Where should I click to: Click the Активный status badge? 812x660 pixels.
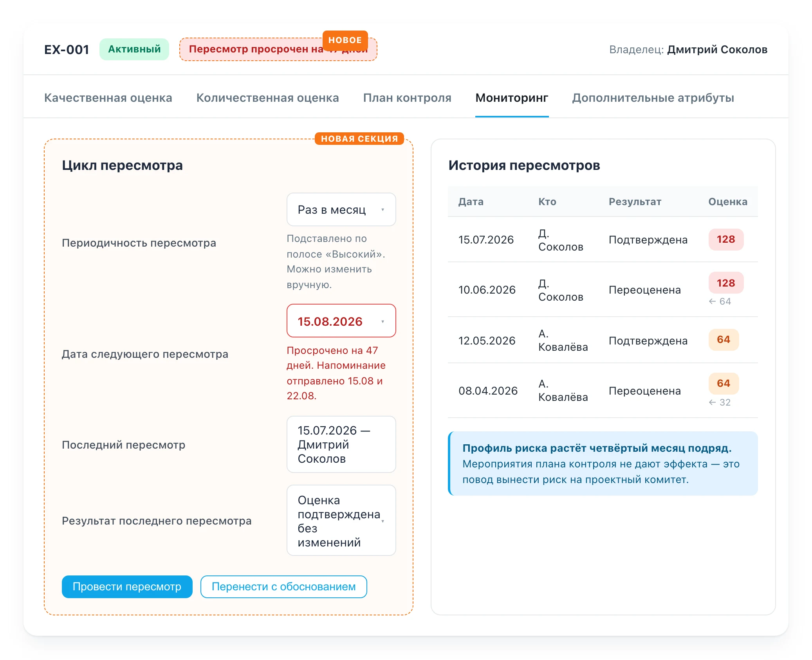pyautogui.click(x=134, y=49)
